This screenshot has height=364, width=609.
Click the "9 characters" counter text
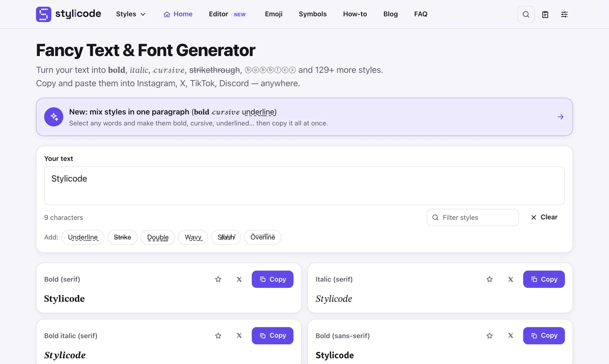point(63,218)
